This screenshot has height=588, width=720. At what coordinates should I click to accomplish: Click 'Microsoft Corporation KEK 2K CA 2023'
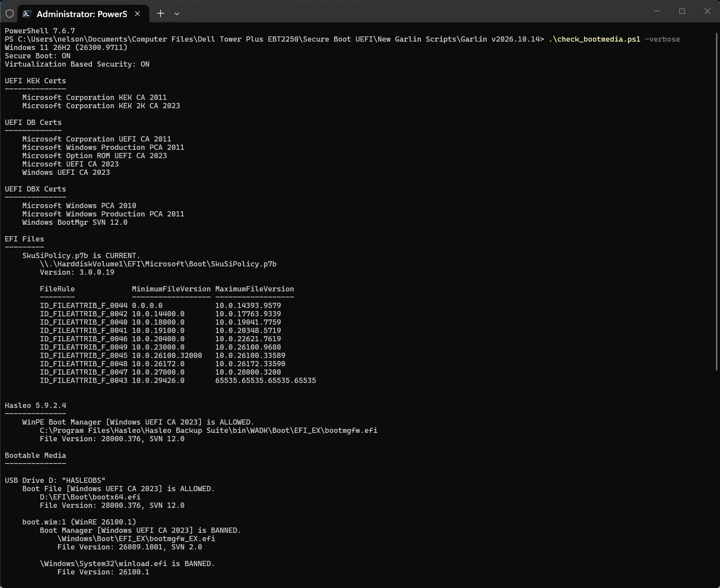click(101, 106)
